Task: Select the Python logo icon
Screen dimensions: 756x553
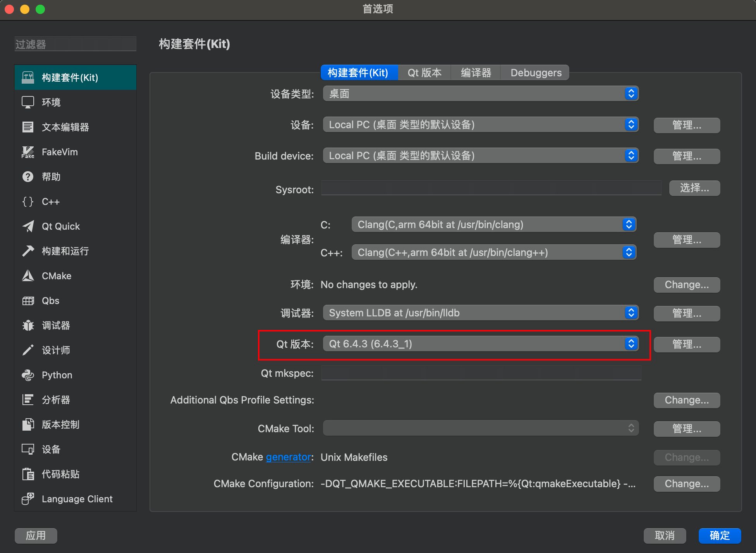Action: (28, 375)
